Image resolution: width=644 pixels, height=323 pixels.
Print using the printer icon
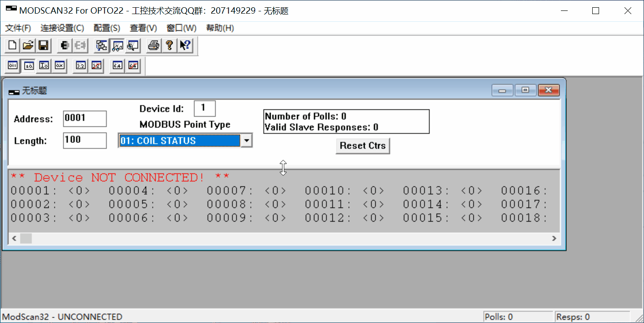tap(154, 45)
